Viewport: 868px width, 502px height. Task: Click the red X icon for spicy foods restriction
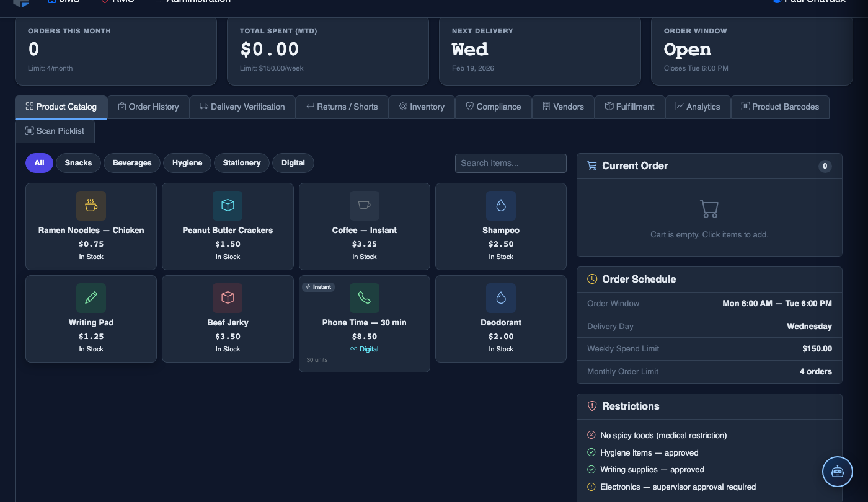point(591,436)
